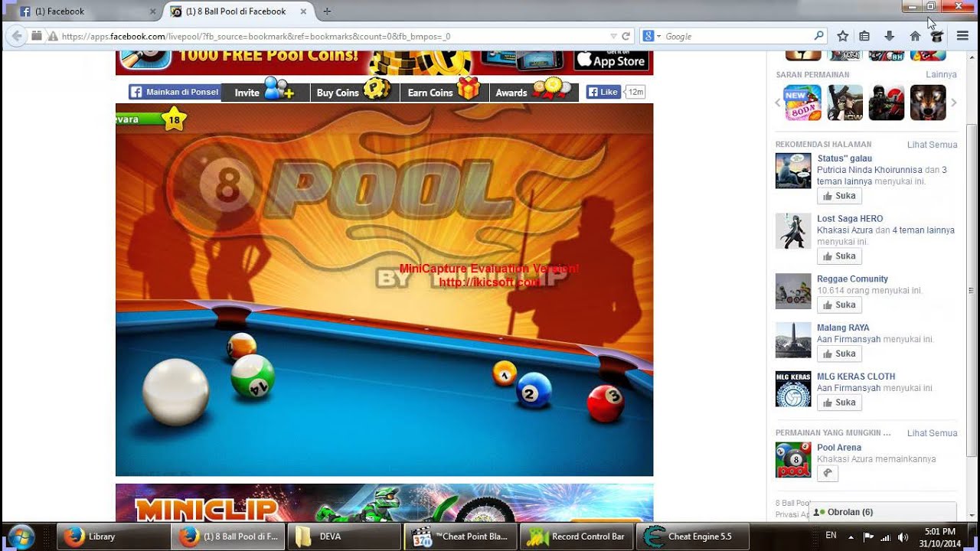Click the warning triangle site identity icon
The image size is (980, 551).
pos(53,36)
